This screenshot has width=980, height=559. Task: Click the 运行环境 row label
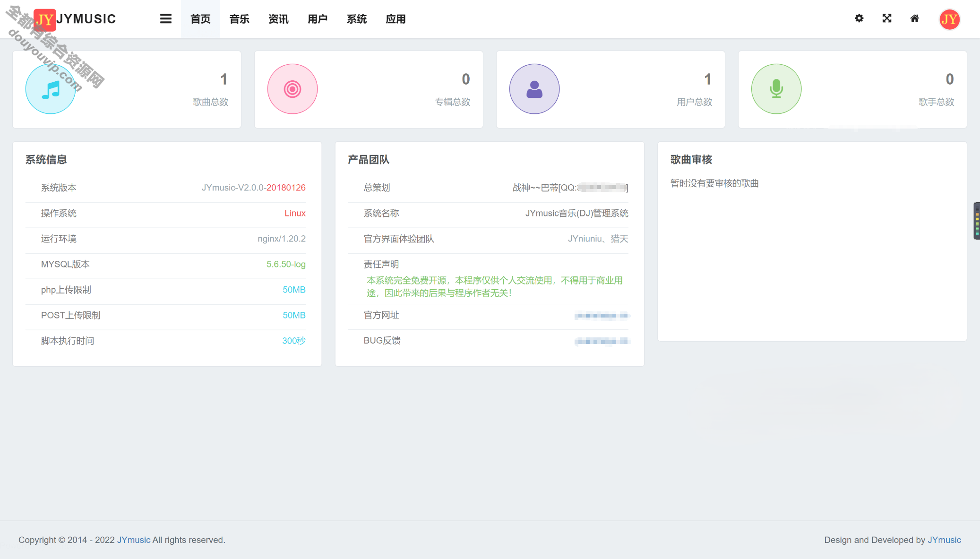pos(59,239)
